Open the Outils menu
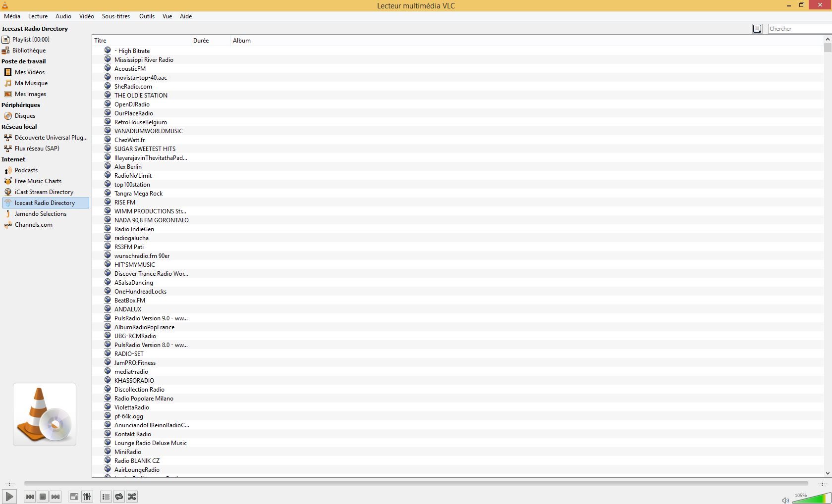 point(147,16)
